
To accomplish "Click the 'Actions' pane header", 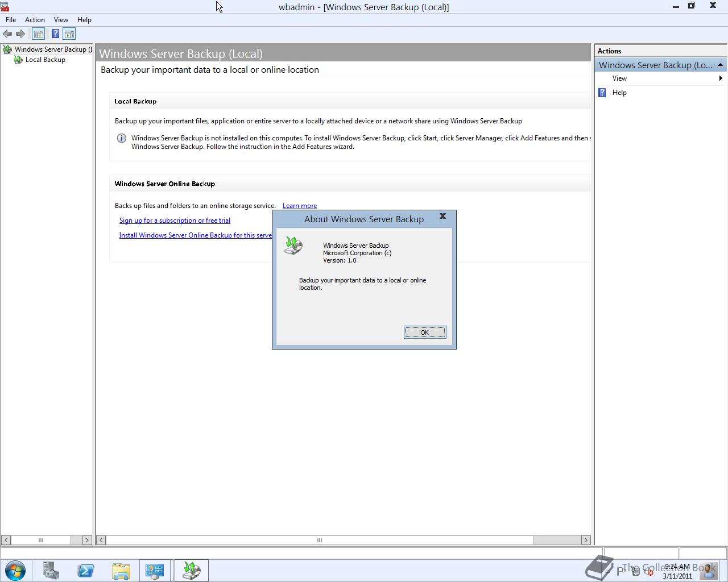I will pyautogui.click(x=609, y=51).
